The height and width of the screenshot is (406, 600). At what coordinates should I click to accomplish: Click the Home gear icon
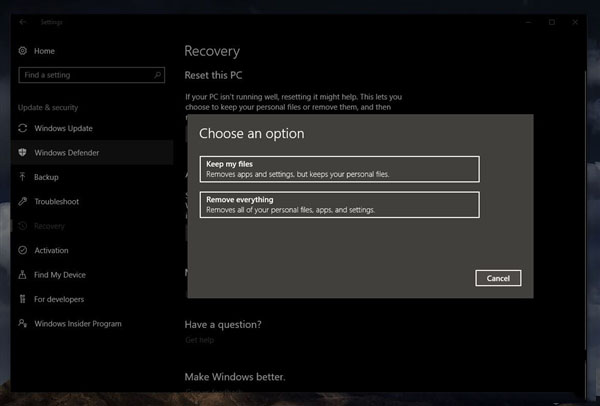click(x=23, y=50)
